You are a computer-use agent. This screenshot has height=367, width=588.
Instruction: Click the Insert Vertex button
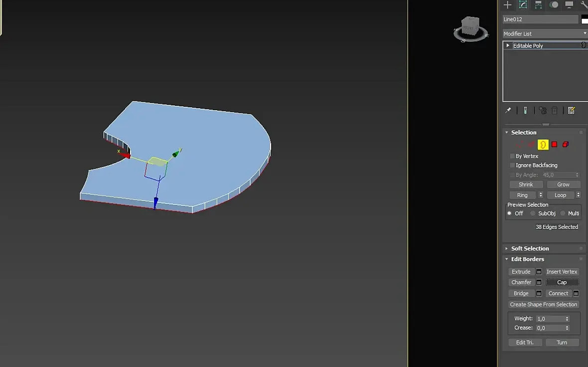[x=562, y=272]
